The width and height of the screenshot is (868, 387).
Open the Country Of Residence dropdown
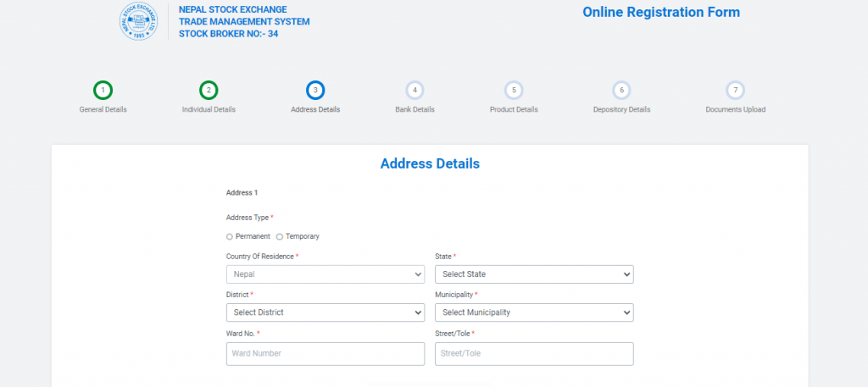[x=325, y=274]
